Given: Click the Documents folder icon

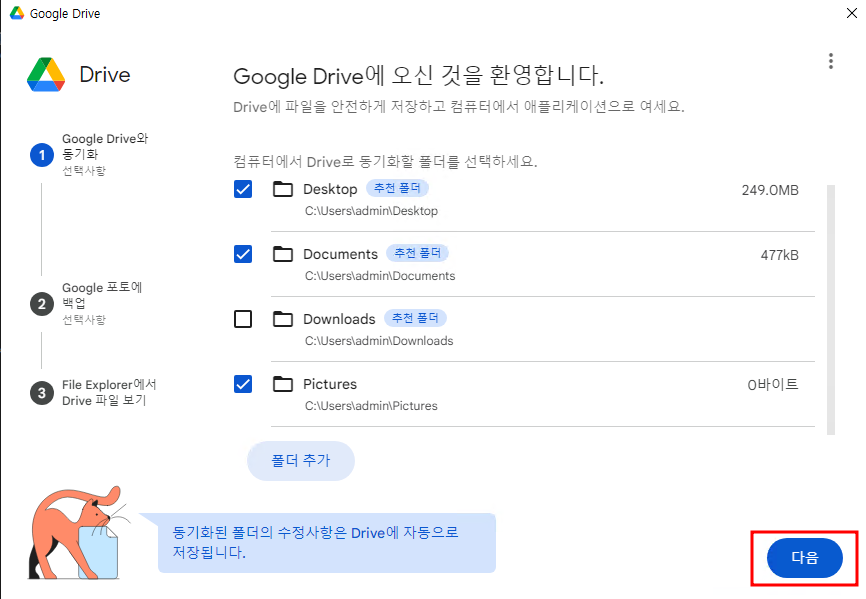Looking at the screenshot, I should point(283,254).
